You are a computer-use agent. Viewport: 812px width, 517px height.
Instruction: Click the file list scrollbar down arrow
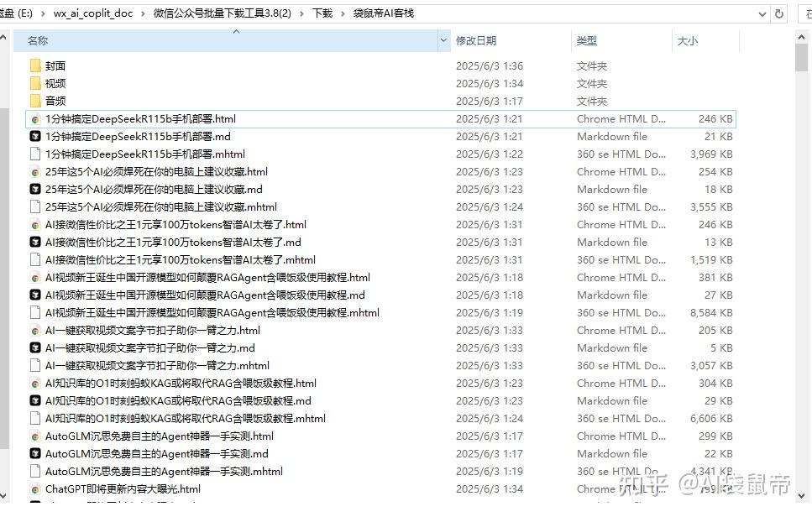click(x=802, y=495)
